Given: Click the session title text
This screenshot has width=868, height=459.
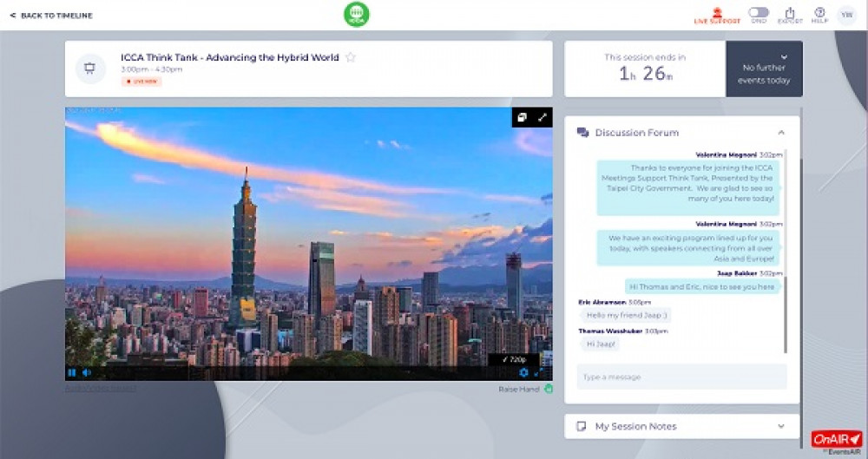Looking at the screenshot, I should (x=230, y=57).
